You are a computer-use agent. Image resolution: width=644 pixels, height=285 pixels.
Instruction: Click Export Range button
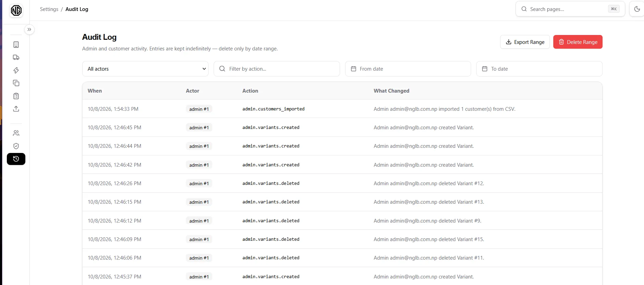[x=525, y=42]
